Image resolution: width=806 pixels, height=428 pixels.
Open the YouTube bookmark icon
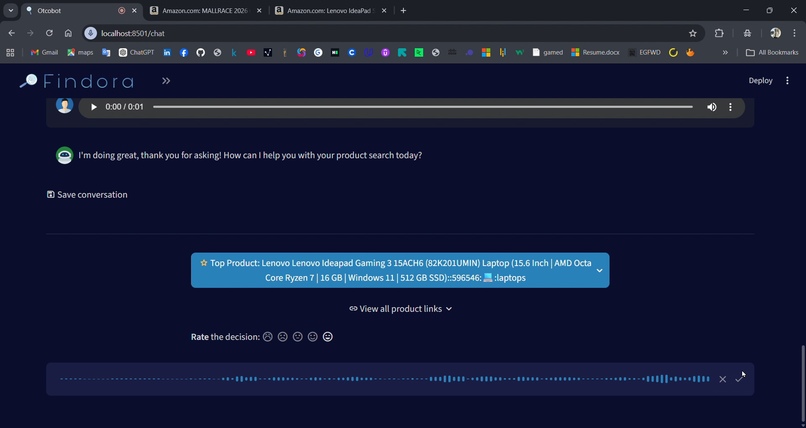pyautogui.click(x=251, y=52)
